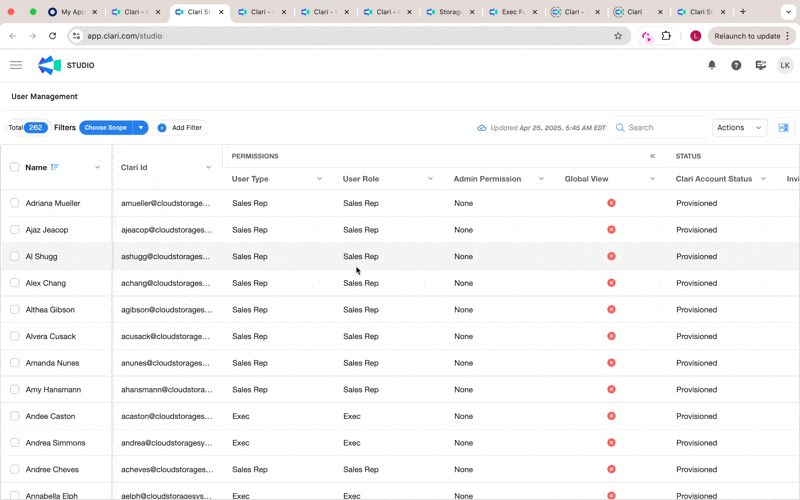Image resolution: width=800 pixels, height=500 pixels.
Task: Open the browser extensions puzzle icon
Action: [666, 36]
